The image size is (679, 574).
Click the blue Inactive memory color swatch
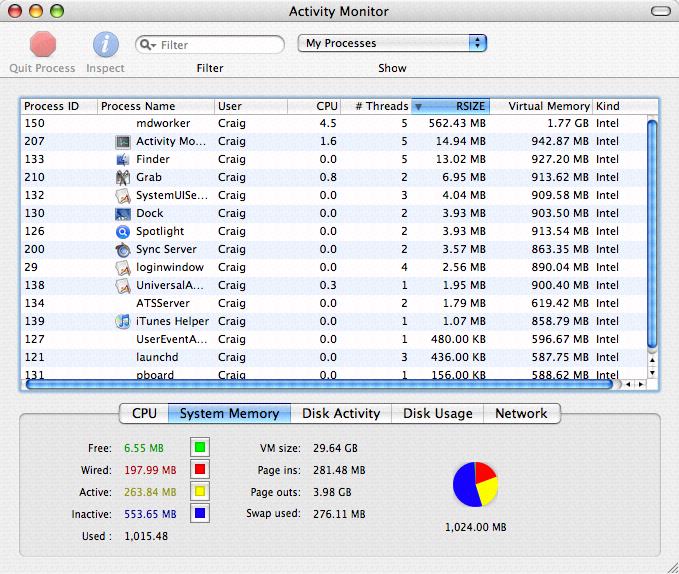tap(200, 513)
